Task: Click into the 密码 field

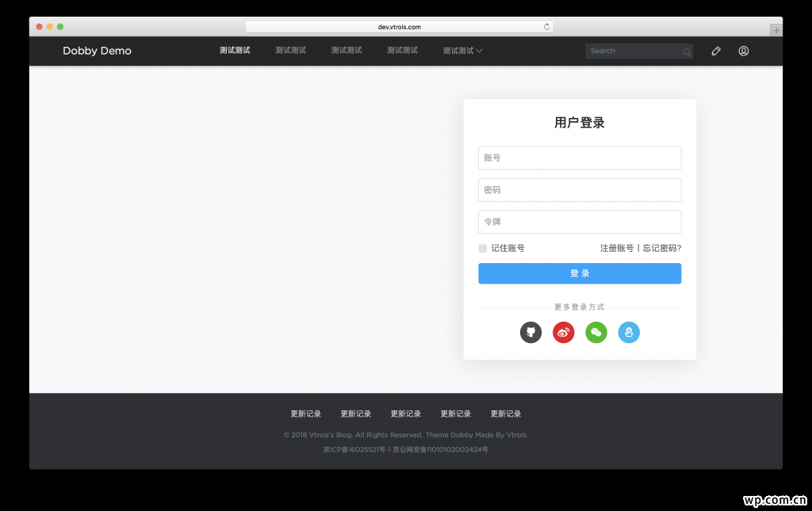Action: tap(580, 190)
